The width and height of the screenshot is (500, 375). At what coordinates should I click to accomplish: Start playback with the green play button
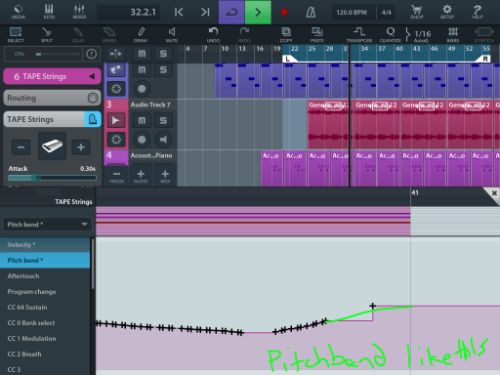click(258, 12)
